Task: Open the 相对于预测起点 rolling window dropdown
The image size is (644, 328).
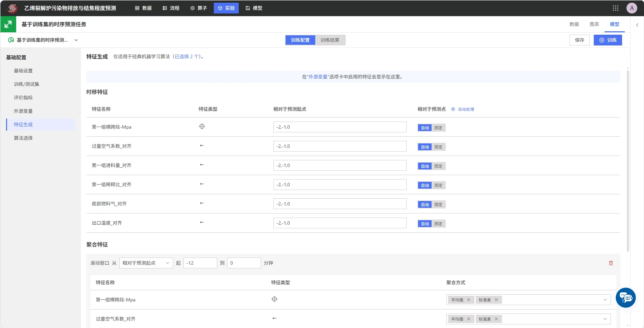Action: [x=146, y=263]
